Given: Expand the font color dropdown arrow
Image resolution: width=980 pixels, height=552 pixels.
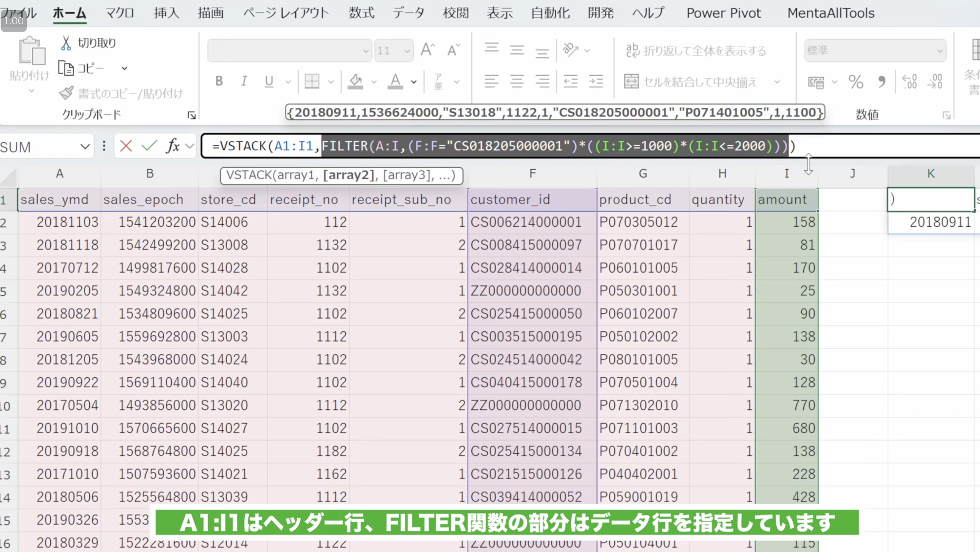Looking at the screenshot, I should 414,81.
